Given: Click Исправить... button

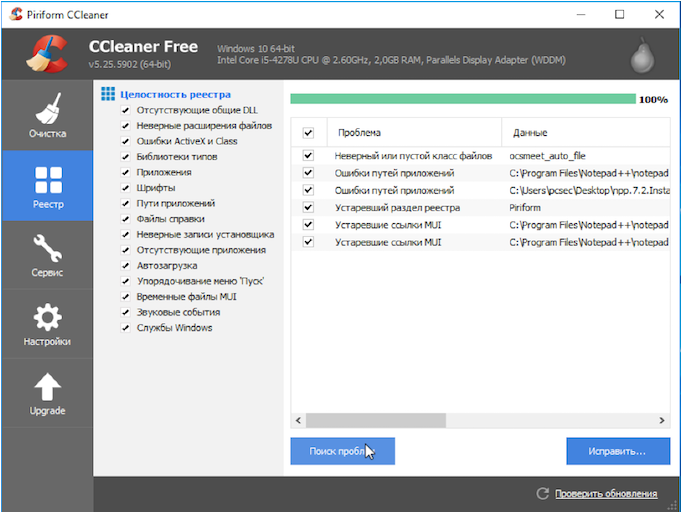Looking at the screenshot, I should pyautogui.click(x=618, y=451).
